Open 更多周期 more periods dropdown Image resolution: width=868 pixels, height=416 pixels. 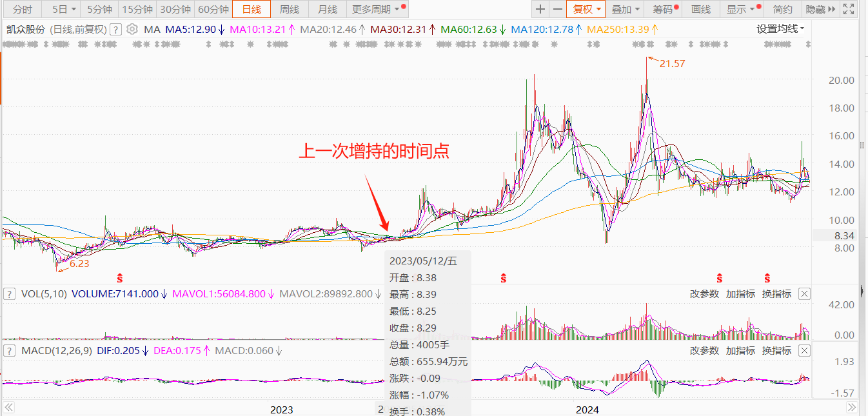(x=377, y=9)
